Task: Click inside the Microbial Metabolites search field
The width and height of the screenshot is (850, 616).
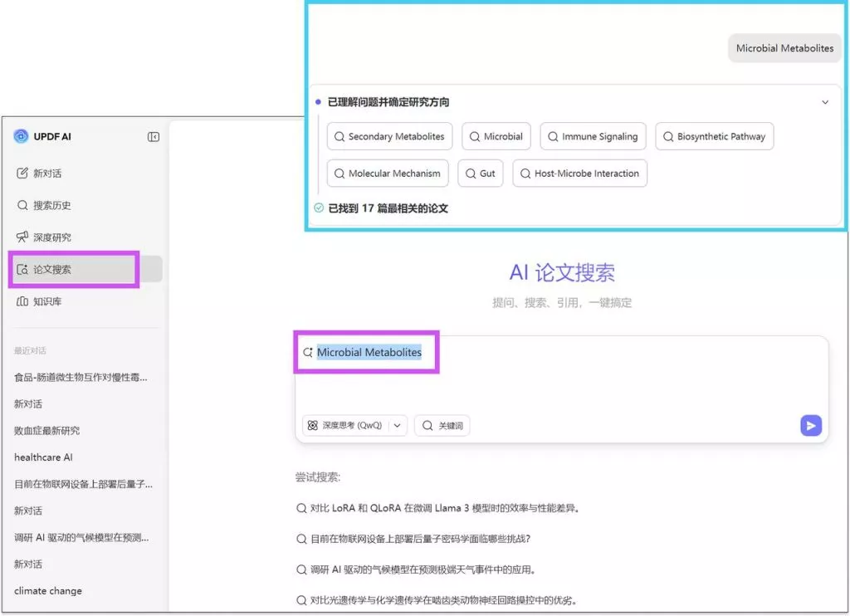Action: click(371, 352)
